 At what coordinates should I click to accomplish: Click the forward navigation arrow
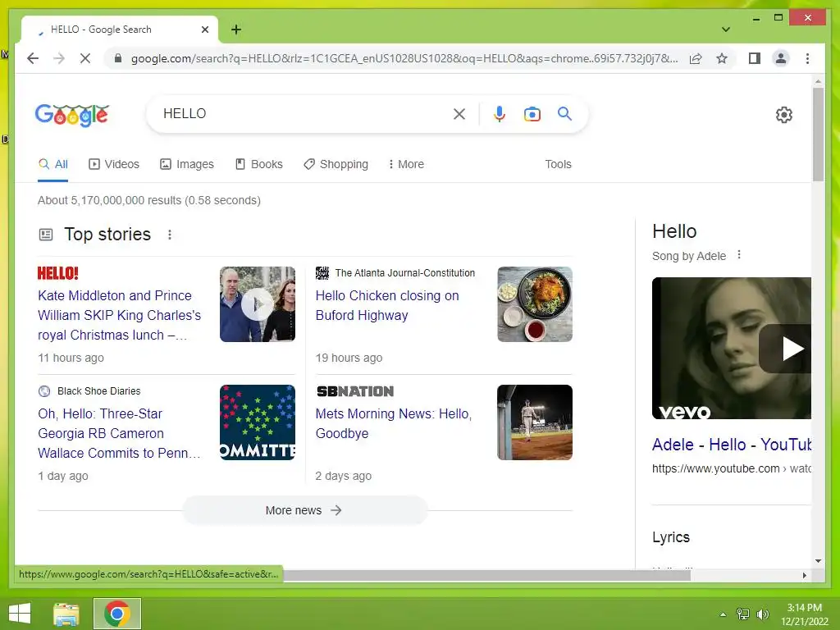pos(59,58)
